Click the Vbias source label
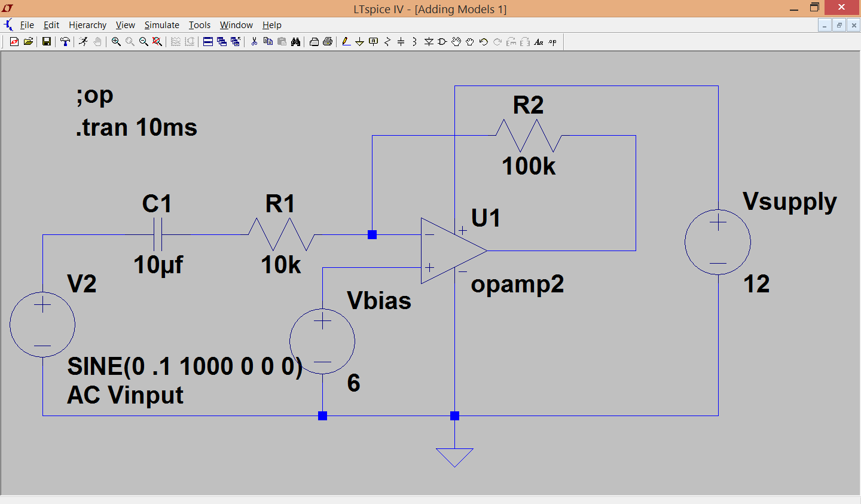Image resolution: width=861 pixels, height=504 pixels. (379, 301)
